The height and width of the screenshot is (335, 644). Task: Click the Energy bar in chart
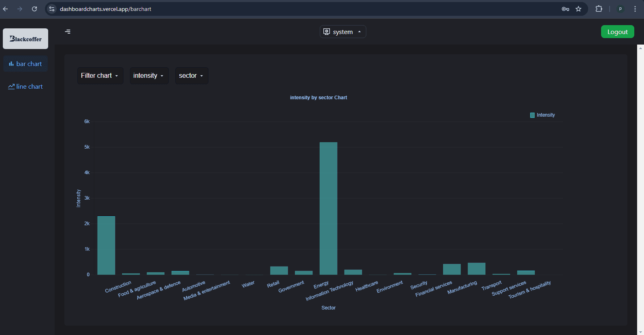[x=328, y=208]
